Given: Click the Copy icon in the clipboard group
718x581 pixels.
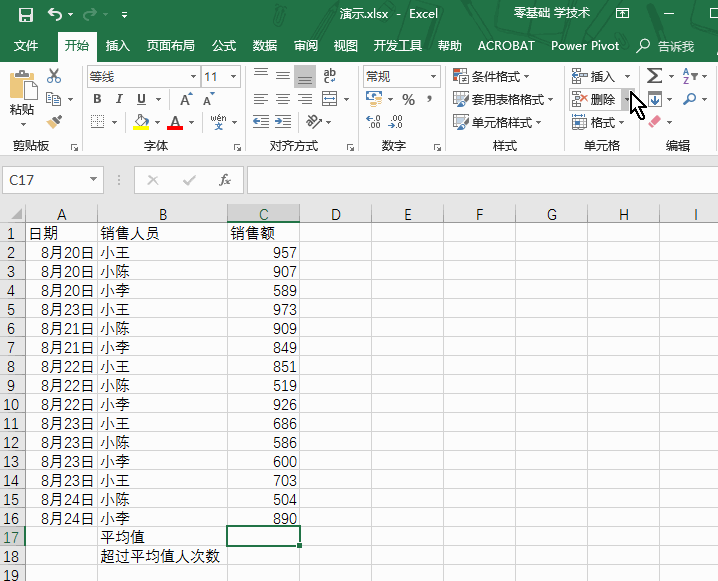Looking at the screenshot, I should [54, 99].
